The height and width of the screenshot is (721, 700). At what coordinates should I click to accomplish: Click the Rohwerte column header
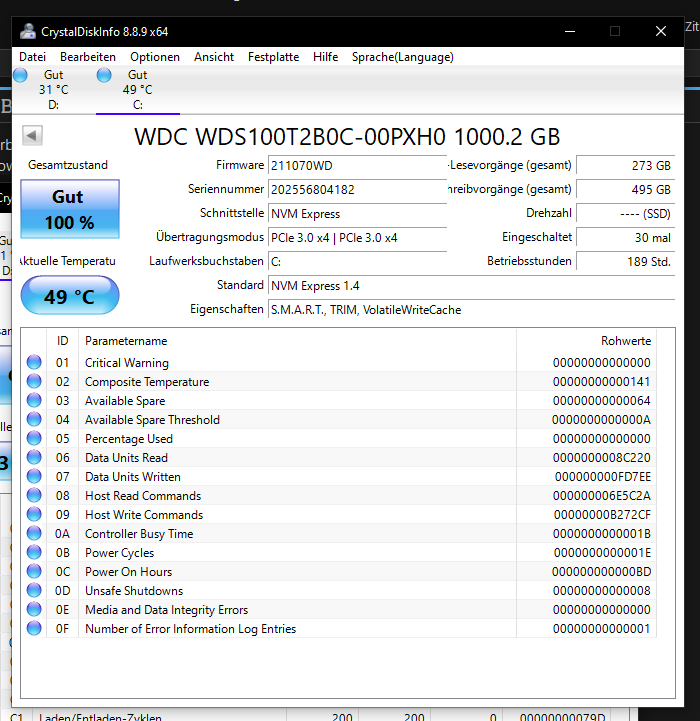tap(586, 341)
